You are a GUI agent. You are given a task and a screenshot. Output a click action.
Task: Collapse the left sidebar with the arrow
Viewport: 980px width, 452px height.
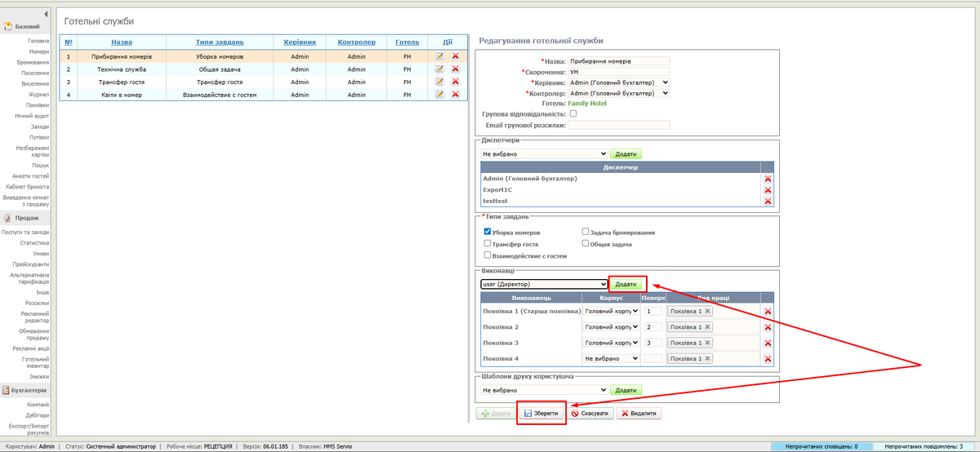coord(46,15)
